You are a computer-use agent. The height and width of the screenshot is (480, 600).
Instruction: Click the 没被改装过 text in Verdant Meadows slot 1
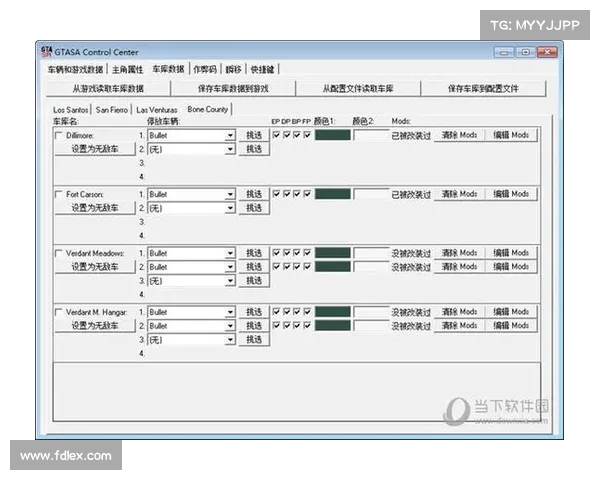click(411, 254)
